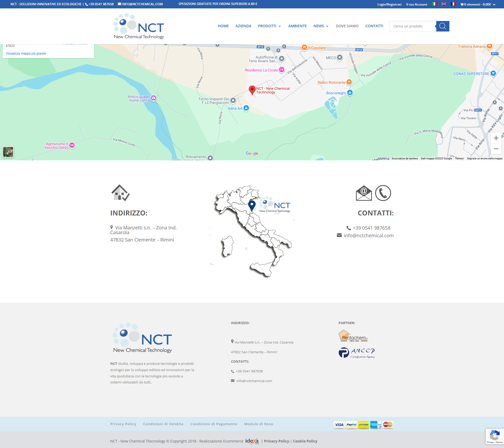The image size is (504, 448).
Task: Click the Radici Ristorante map marker
Action: (x=349, y=82)
